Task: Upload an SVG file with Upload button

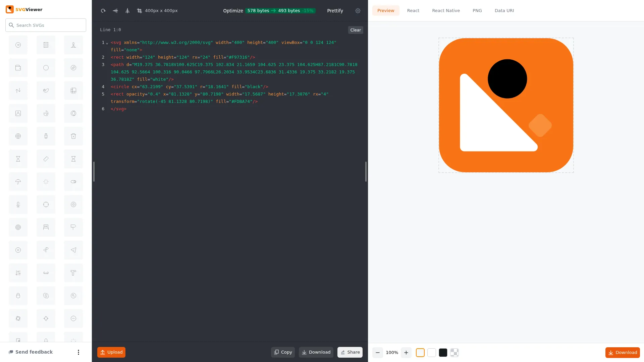Action: pos(111,352)
